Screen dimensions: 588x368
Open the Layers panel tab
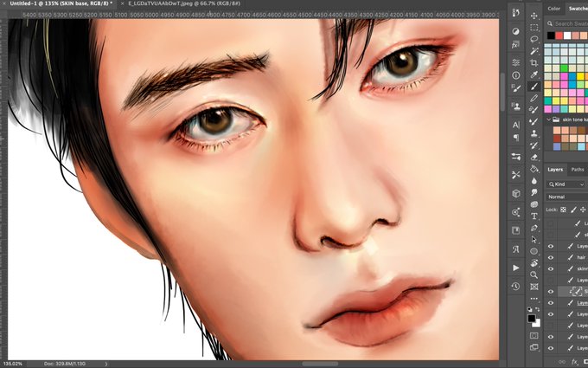tap(555, 170)
